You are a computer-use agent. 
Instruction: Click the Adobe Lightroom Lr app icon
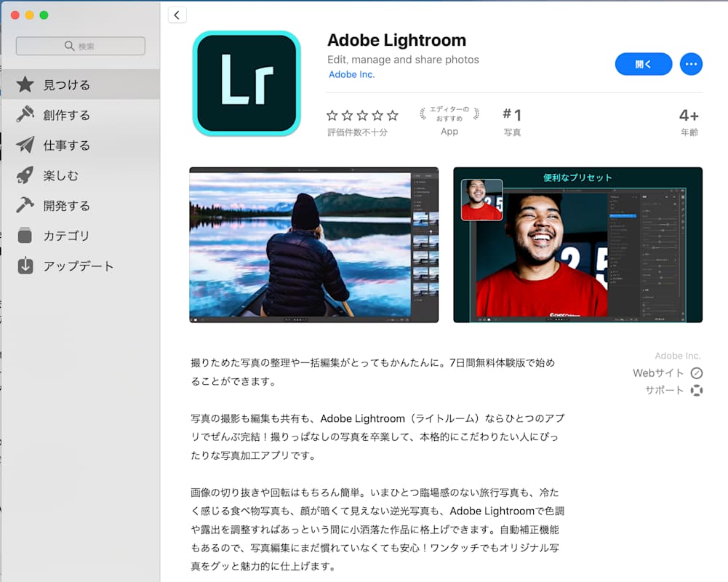247,84
